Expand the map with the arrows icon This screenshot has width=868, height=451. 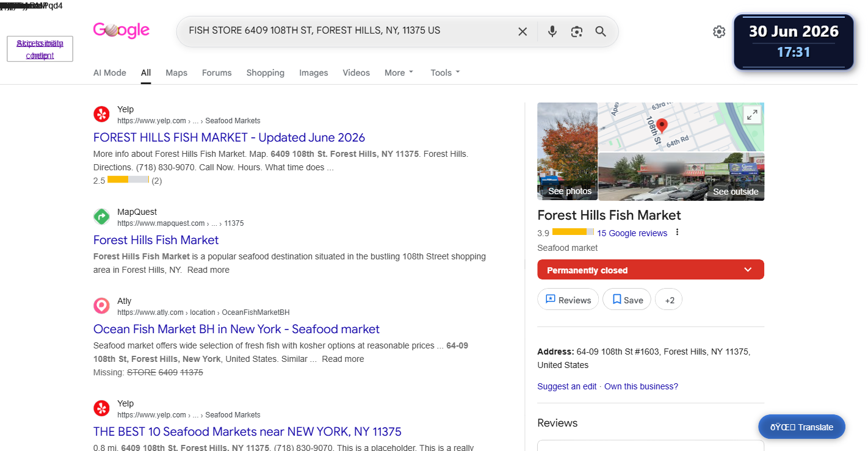[x=752, y=115]
